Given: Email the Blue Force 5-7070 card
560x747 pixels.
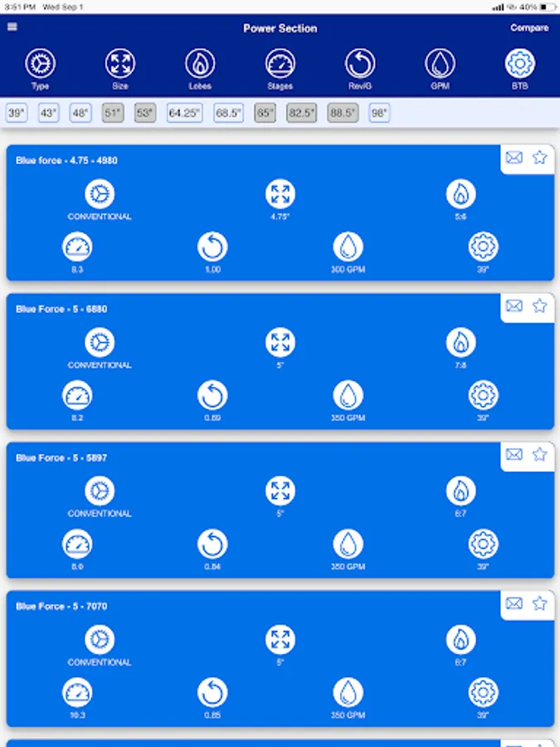Looking at the screenshot, I should pyautogui.click(x=514, y=603).
